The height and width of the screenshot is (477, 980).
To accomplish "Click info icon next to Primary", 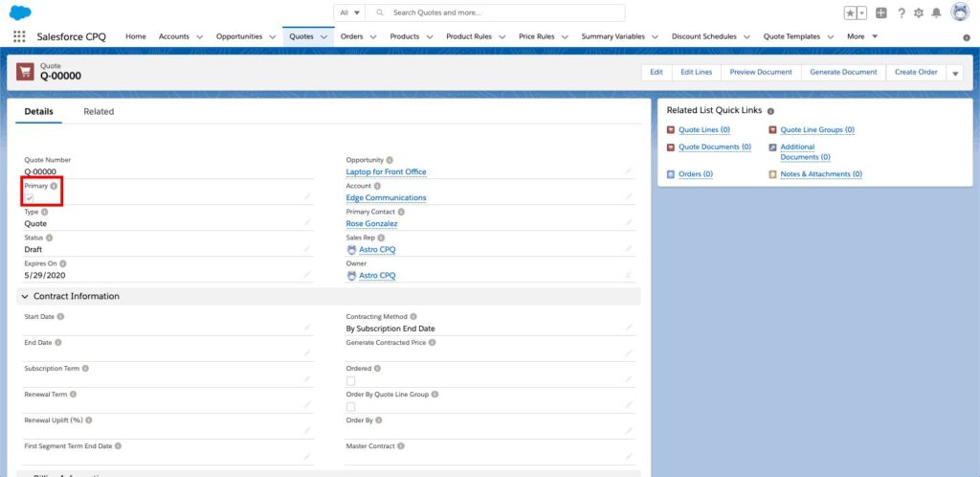I will pos(54,187).
